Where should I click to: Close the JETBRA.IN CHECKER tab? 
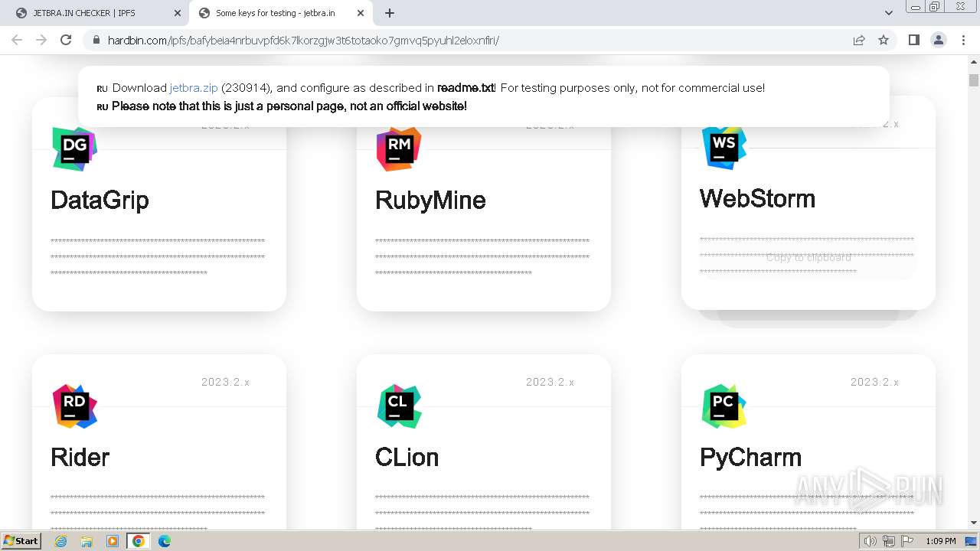click(178, 13)
